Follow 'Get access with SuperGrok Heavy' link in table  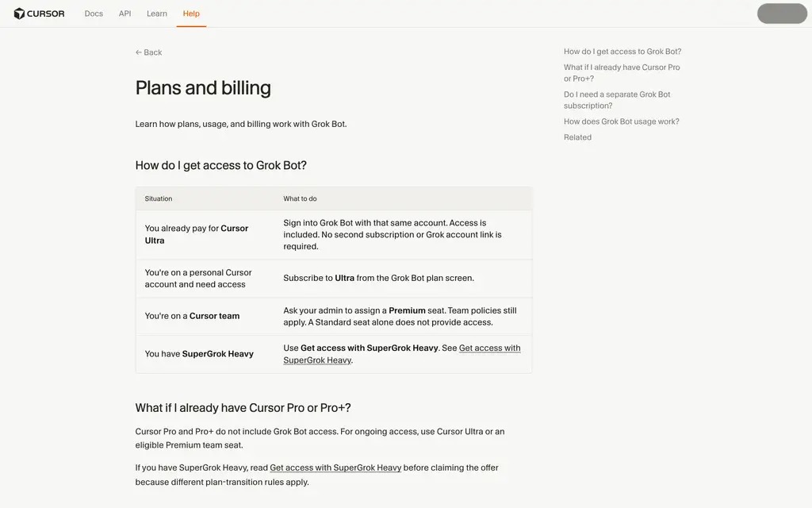pyautogui.click(x=402, y=354)
